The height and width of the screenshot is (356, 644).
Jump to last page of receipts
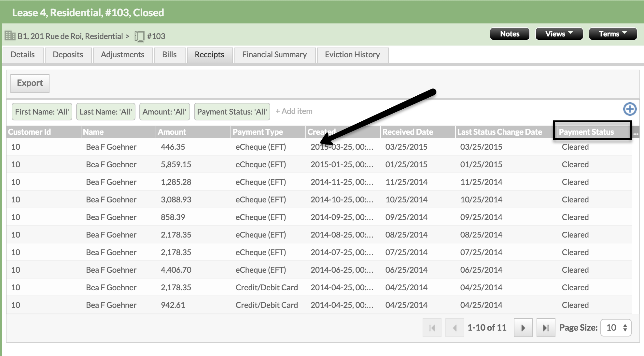pos(546,328)
